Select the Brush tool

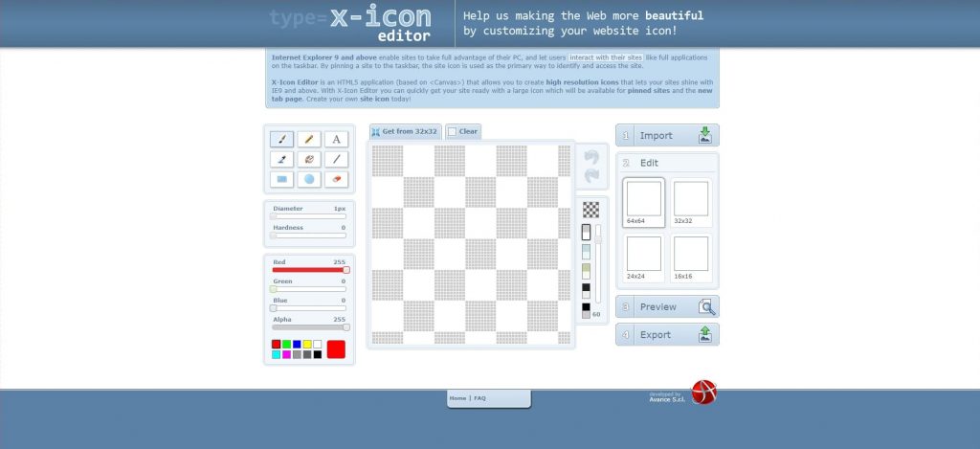[281, 140]
